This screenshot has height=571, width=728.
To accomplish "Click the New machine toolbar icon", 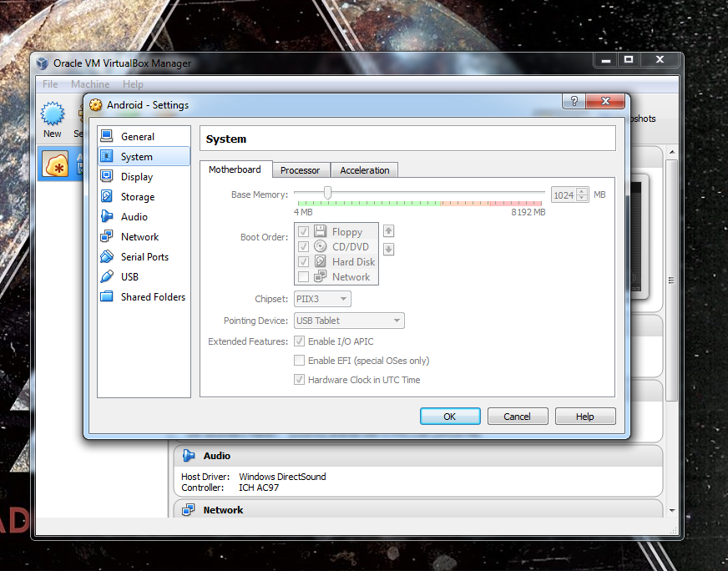I will 53,114.
